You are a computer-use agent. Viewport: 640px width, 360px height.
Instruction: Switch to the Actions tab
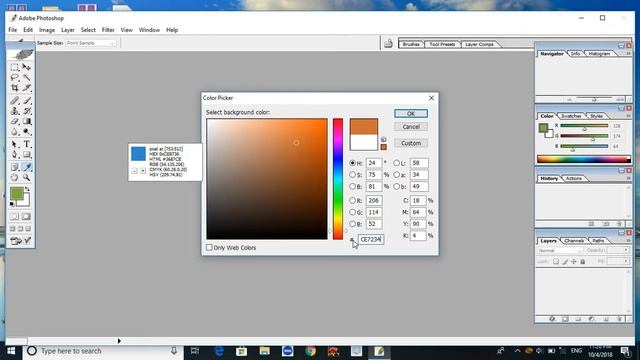click(573, 178)
